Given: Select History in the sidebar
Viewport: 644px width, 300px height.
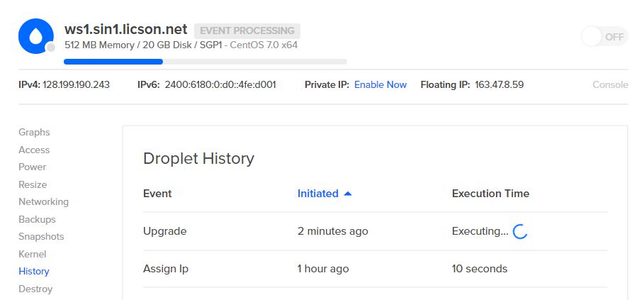Looking at the screenshot, I should click(34, 271).
